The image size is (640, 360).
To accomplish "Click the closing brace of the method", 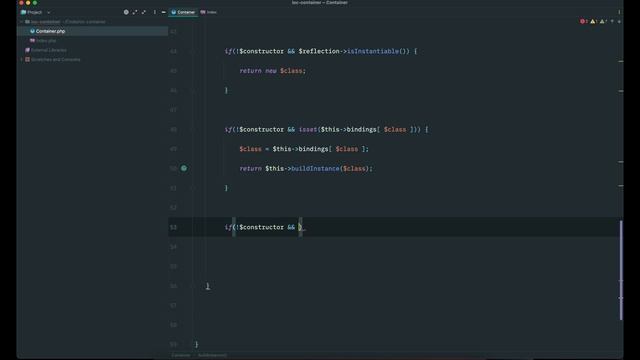I will click(x=208, y=286).
